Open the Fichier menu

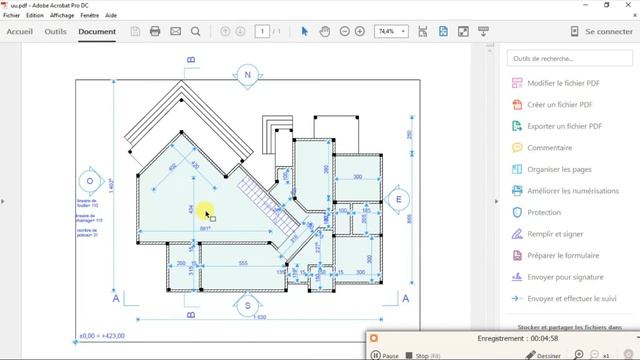click(x=11, y=16)
